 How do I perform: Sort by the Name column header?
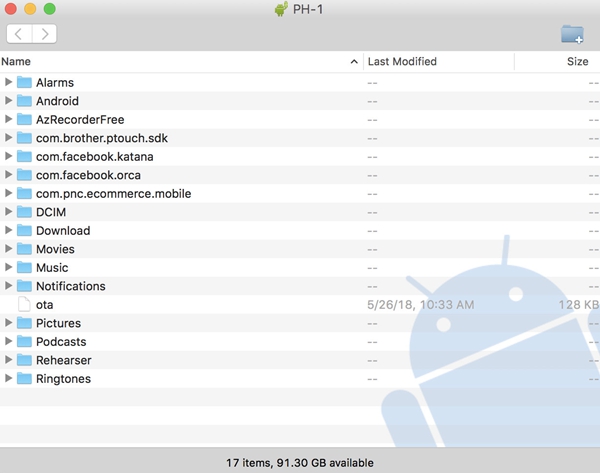point(181,62)
